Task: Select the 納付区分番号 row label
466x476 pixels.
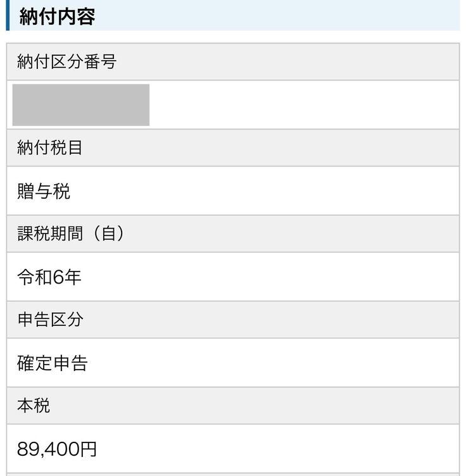Action: (66, 62)
